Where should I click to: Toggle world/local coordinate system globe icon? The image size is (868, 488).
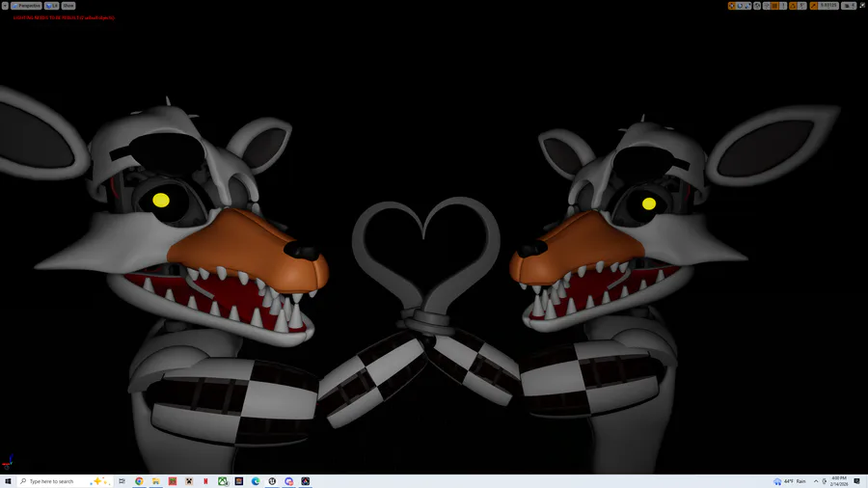(757, 6)
